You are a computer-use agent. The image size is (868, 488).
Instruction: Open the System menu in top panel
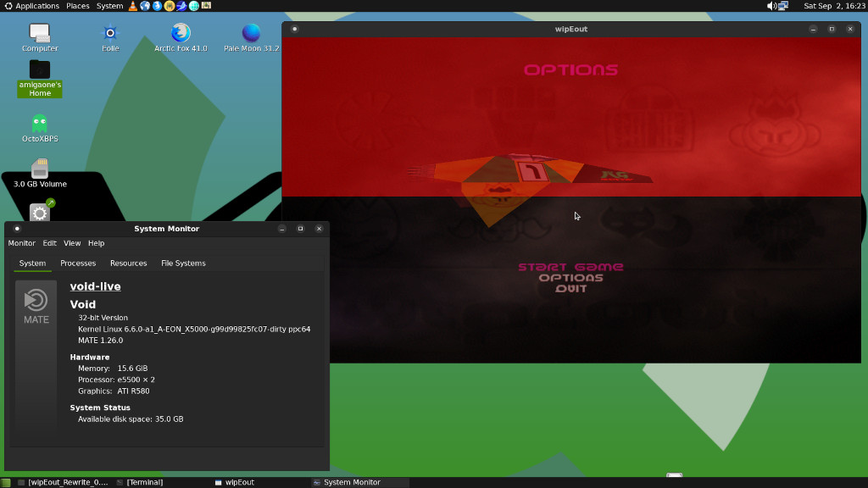coord(109,6)
